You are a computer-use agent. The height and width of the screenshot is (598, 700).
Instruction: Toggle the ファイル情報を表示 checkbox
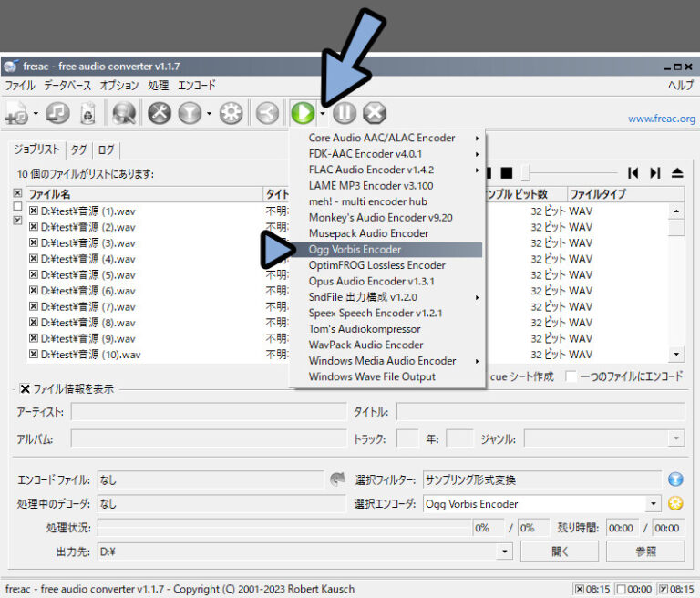pyautogui.click(x=25, y=387)
